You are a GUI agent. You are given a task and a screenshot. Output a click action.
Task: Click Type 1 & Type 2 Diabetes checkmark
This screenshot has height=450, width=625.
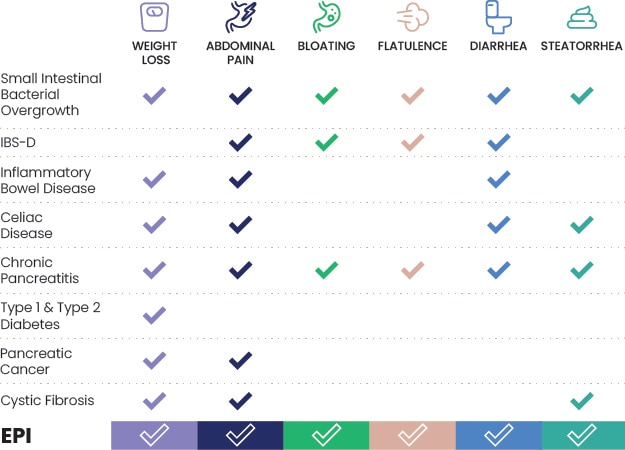(x=154, y=315)
